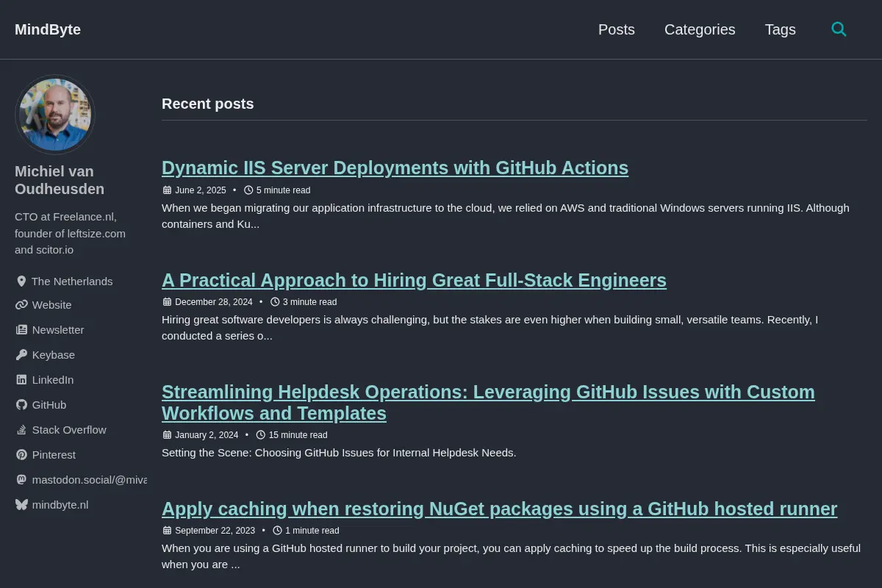The height and width of the screenshot is (588, 882).
Task: Open Streamlining Helpdesk Operations post
Action: coord(488,403)
